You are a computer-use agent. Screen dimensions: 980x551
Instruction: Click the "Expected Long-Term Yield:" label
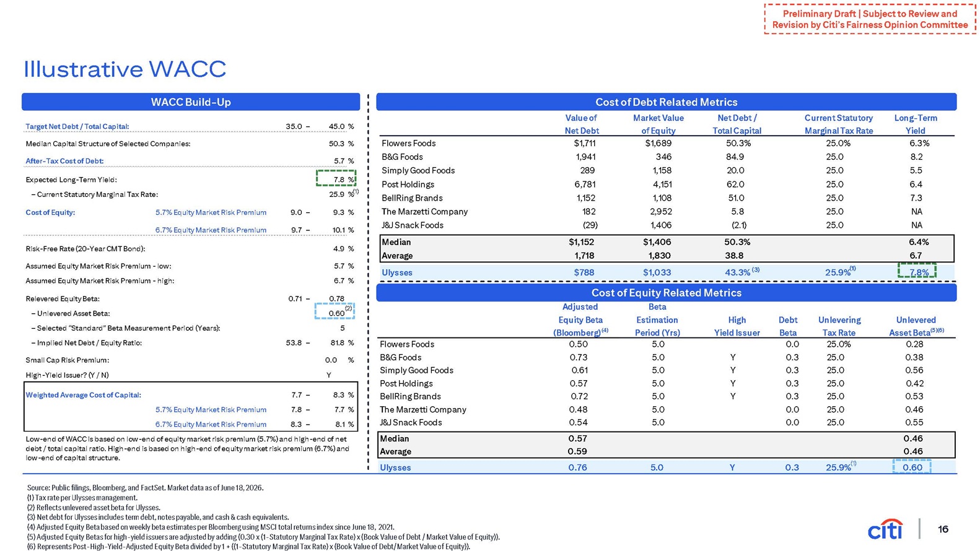click(x=71, y=180)
